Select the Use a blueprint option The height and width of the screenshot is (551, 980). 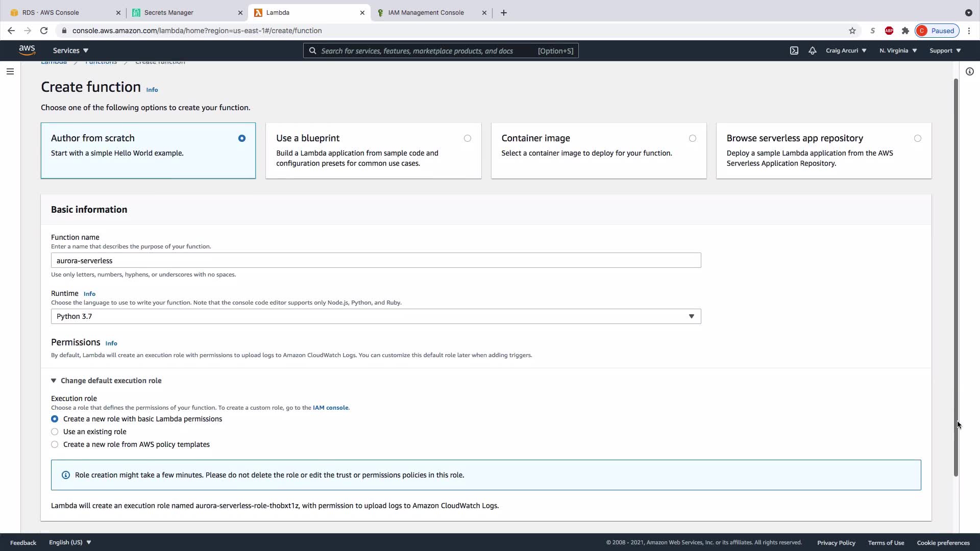(467, 138)
